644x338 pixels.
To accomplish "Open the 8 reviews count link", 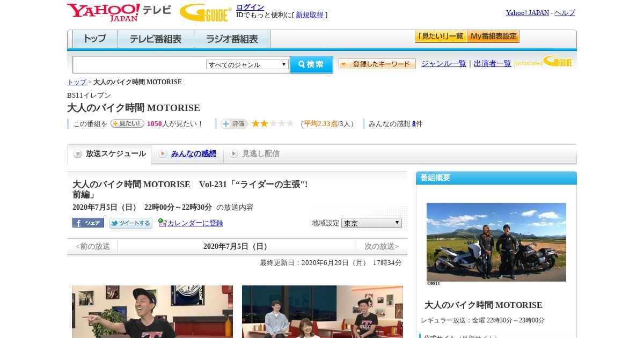I will pos(414,124).
